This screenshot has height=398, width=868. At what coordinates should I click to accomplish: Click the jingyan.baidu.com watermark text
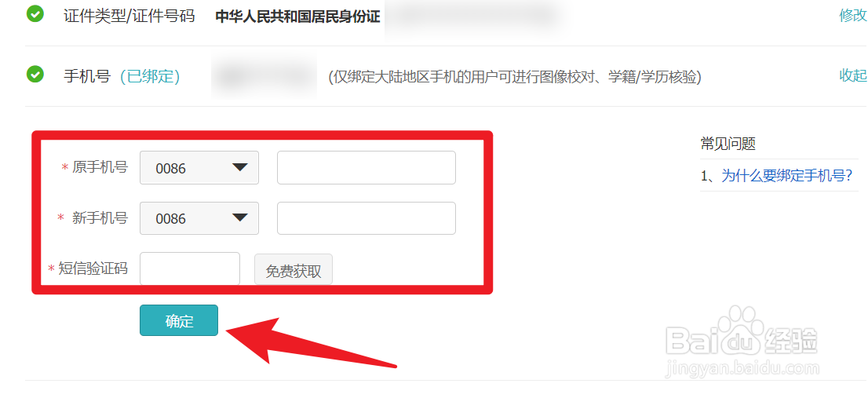pyautogui.click(x=743, y=369)
